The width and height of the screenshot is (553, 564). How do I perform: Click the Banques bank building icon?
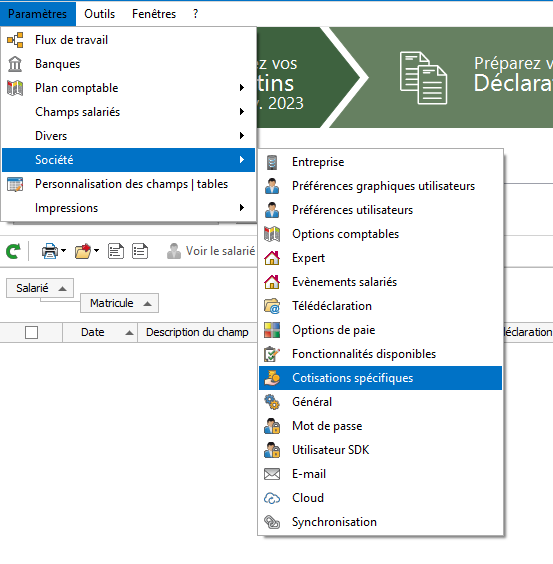[15, 64]
